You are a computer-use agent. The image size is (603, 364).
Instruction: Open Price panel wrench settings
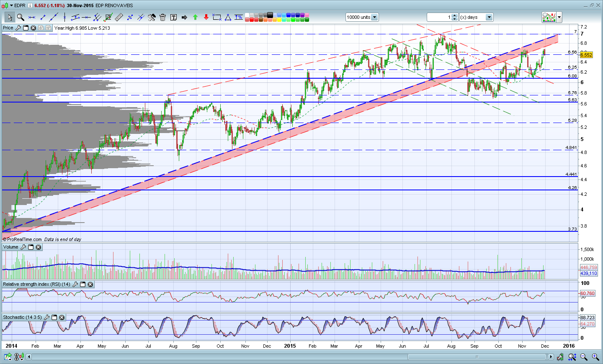click(x=18, y=28)
